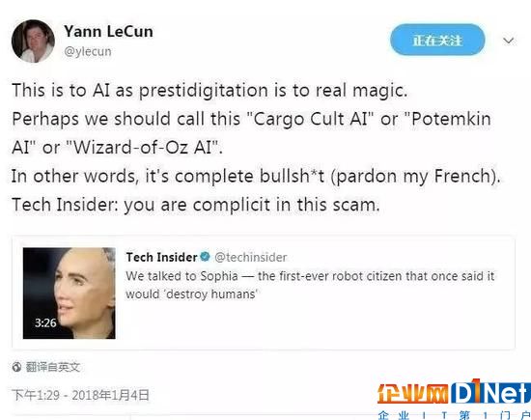Screen dimensions: 531x420
Task: Click the Yann LeCun display name
Action: point(108,32)
